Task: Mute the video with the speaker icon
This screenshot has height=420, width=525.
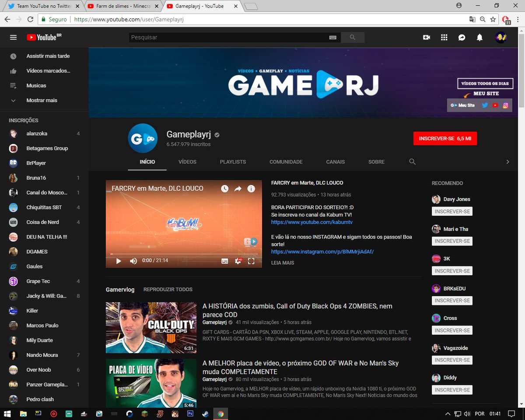Action: coord(133,261)
